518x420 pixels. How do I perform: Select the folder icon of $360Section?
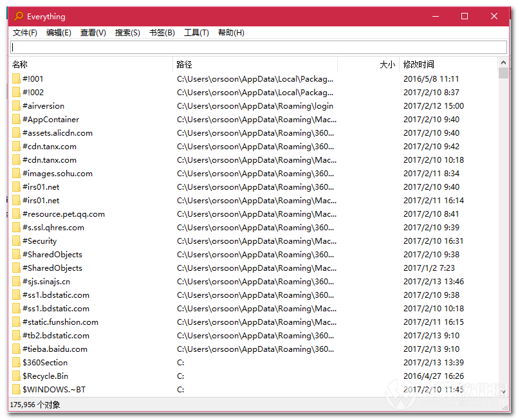tap(16, 363)
